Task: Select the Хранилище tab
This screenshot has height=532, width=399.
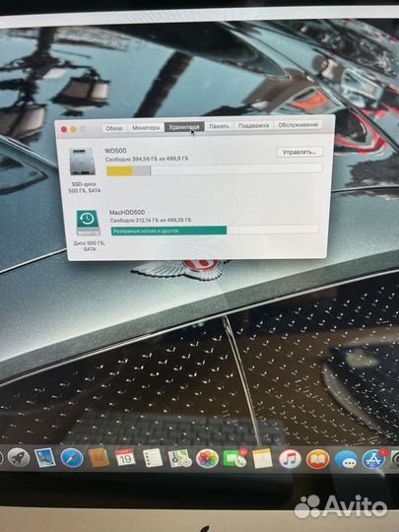Action: point(184,127)
